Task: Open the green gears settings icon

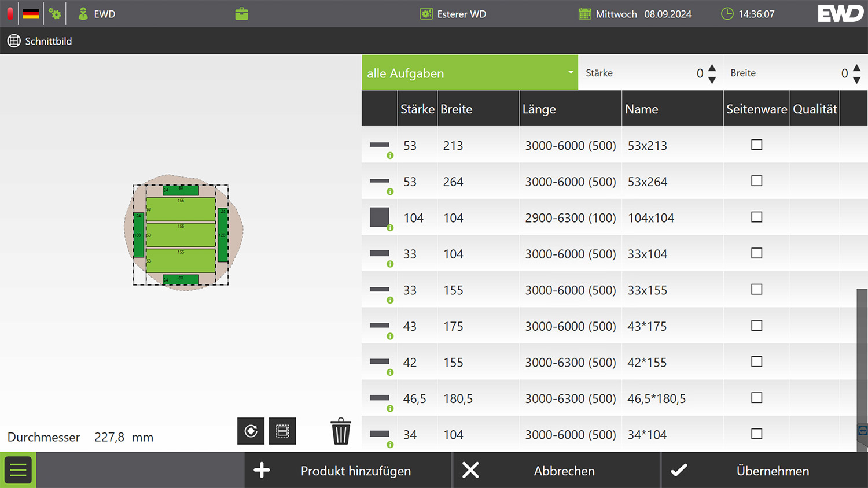Action: [x=55, y=14]
